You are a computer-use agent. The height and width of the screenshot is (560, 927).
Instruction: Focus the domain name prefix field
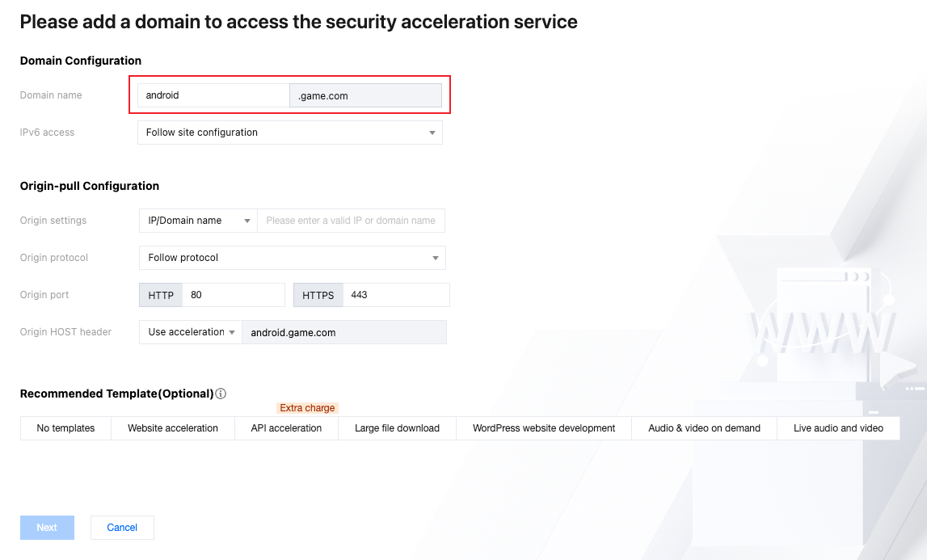pyautogui.click(x=213, y=95)
